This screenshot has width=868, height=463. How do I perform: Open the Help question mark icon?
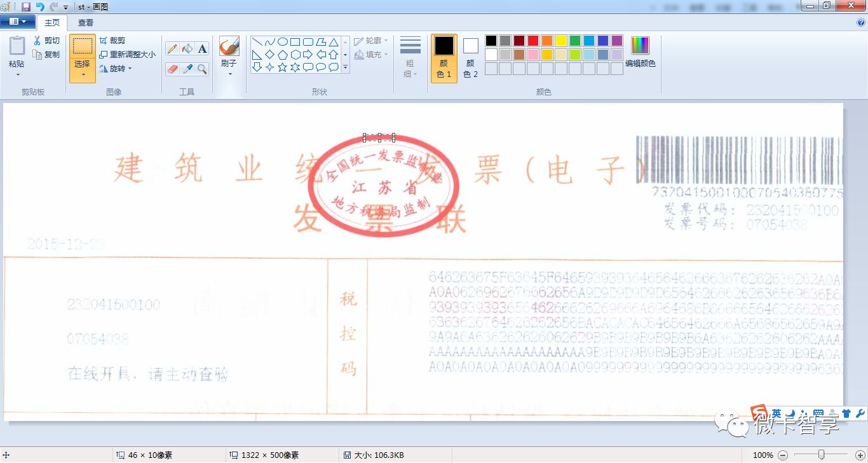861,22
